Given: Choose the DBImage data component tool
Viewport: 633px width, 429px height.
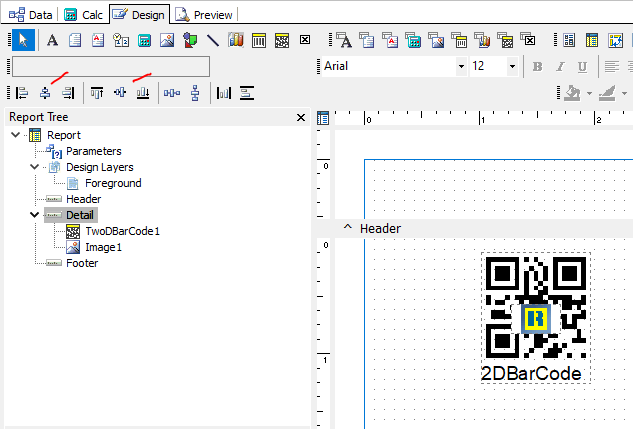Looking at the screenshot, I should (436, 40).
